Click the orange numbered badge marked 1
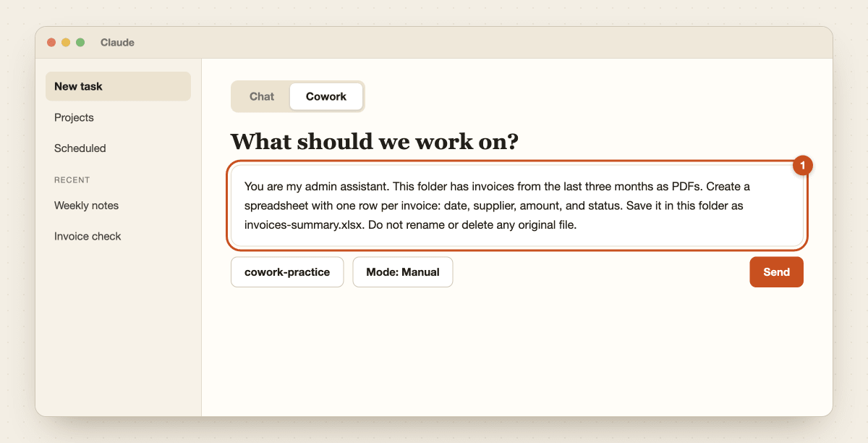 [803, 166]
